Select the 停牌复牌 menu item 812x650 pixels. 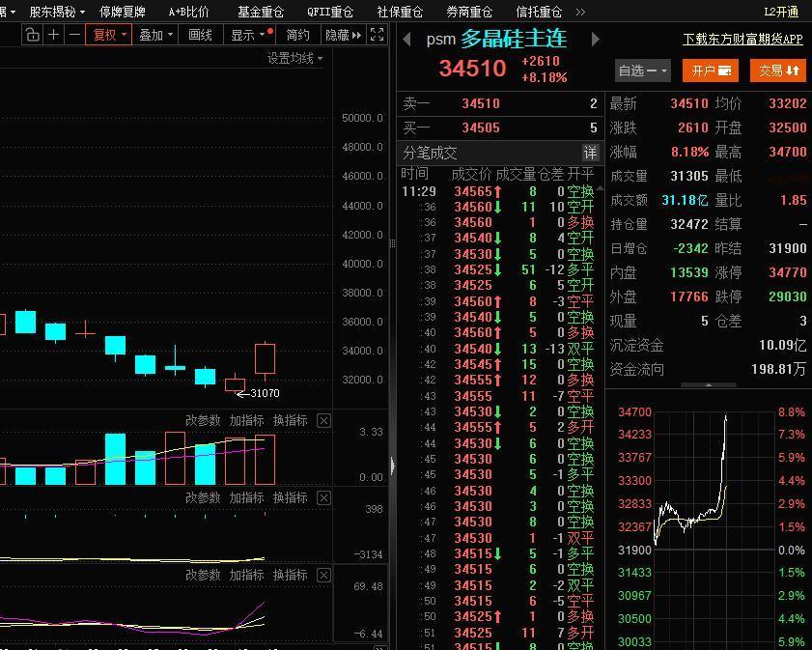coord(126,12)
